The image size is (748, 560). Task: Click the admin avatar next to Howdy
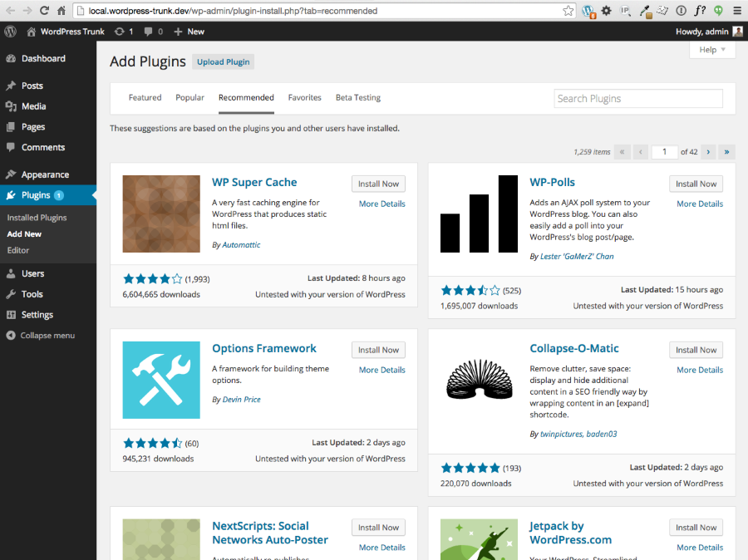click(x=737, y=32)
